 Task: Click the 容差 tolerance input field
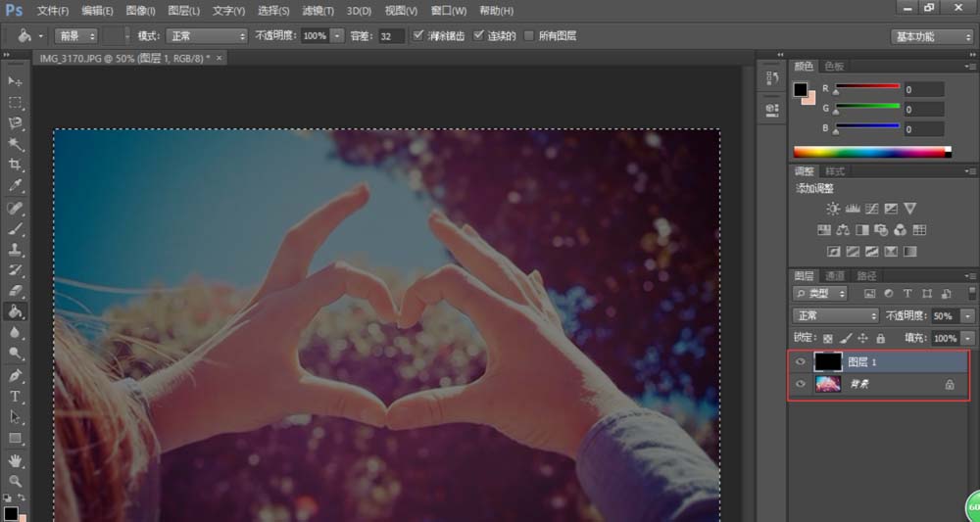[391, 35]
